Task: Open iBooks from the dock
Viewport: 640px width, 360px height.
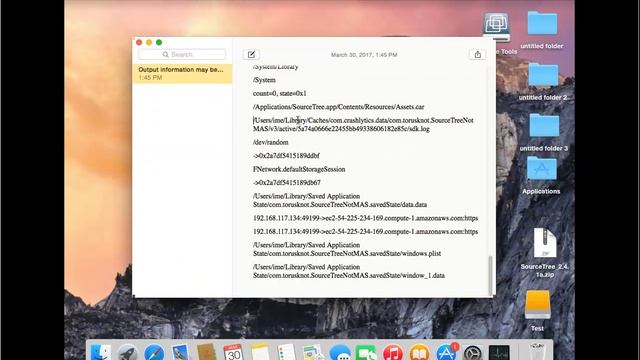Action: coord(419,353)
